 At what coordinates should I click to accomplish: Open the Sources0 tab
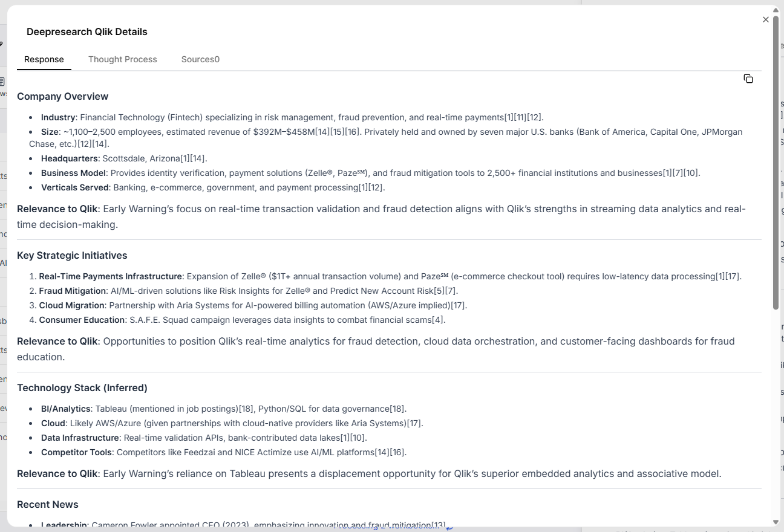[x=200, y=59]
